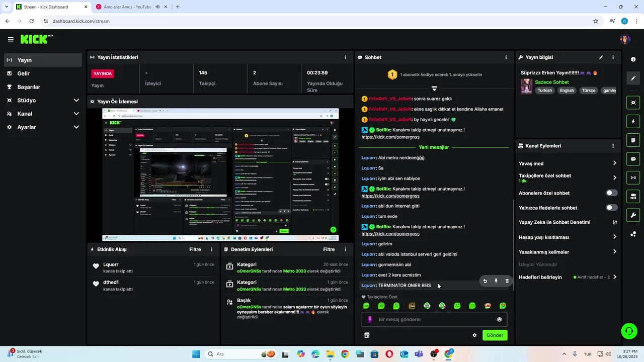Viewport: 644px width, 362px height.
Task: Click Filtre in Etkinlik Akışı panel
Action: [x=195, y=249]
